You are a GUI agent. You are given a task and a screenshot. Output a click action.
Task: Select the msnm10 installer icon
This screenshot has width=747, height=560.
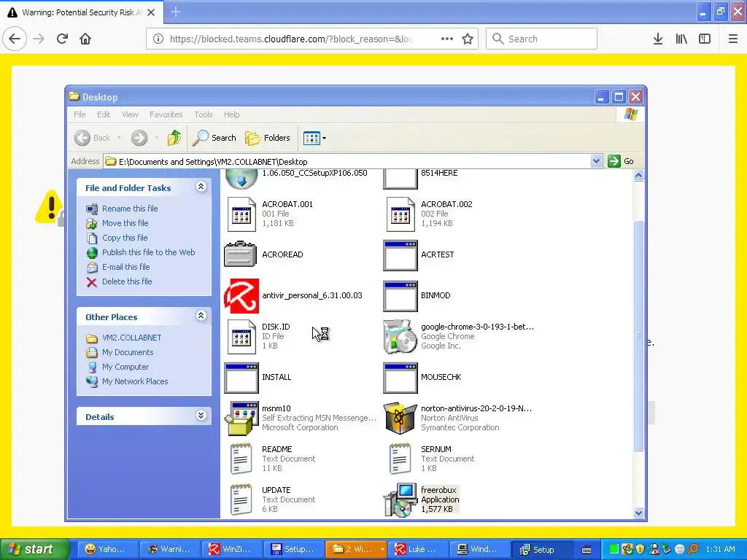(241, 419)
